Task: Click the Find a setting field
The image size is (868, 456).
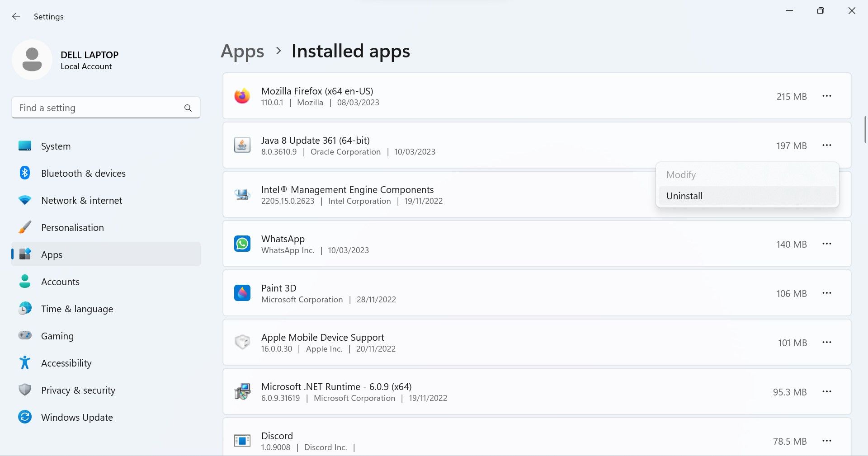Action: [x=106, y=108]
